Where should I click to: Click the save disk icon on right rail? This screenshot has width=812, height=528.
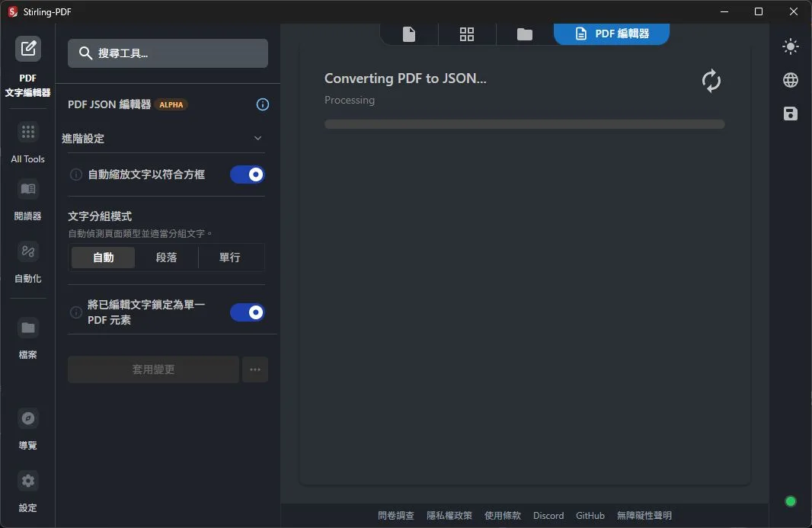click(791, 114)
